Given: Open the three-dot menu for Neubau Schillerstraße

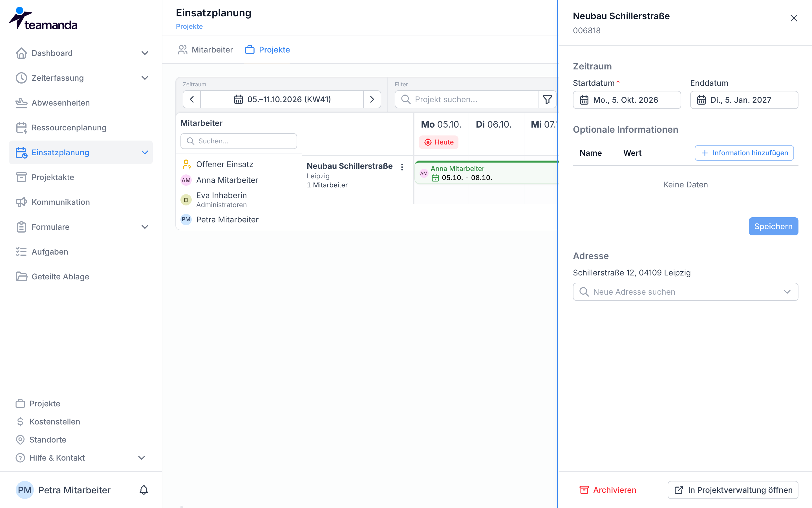Looking at the screenshot, I should tap(402, 167).
